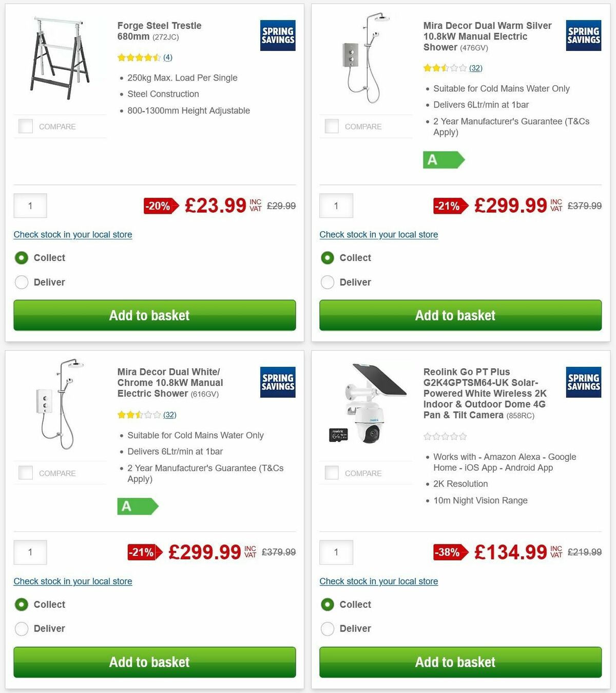Check the COMPARE box for the Mira Warm Silver shower
Image resolution: width=616 pixels, height=693 pixels.
click(331, 126)
